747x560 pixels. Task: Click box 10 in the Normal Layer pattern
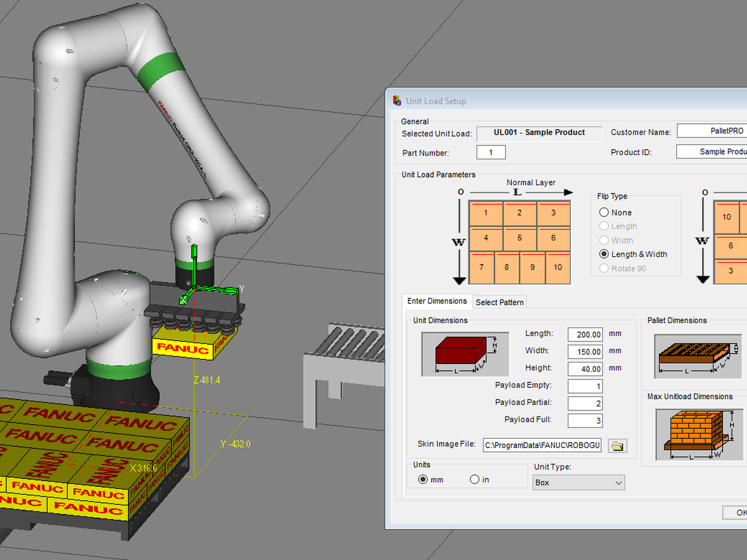[558, 267]
